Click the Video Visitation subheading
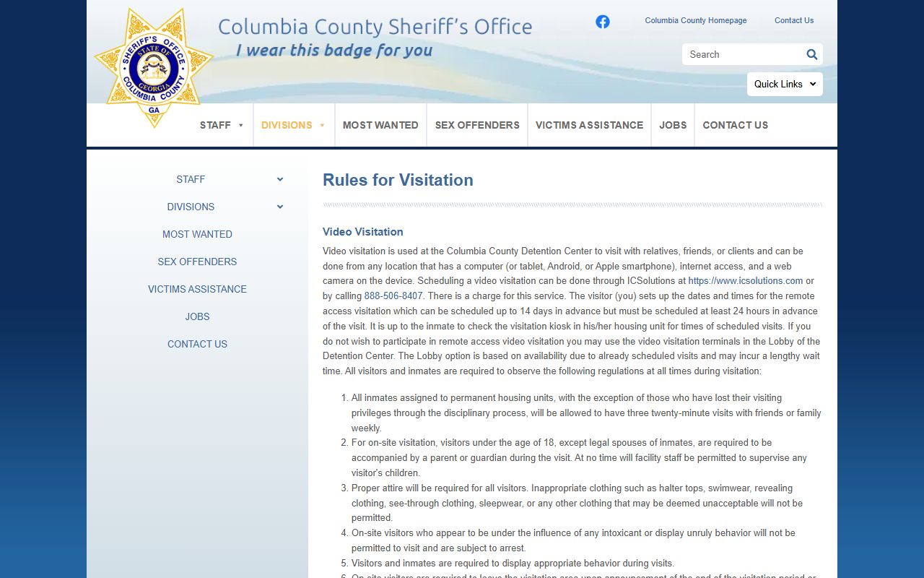This screenshot has width=924, height=578. pos(363,232)
